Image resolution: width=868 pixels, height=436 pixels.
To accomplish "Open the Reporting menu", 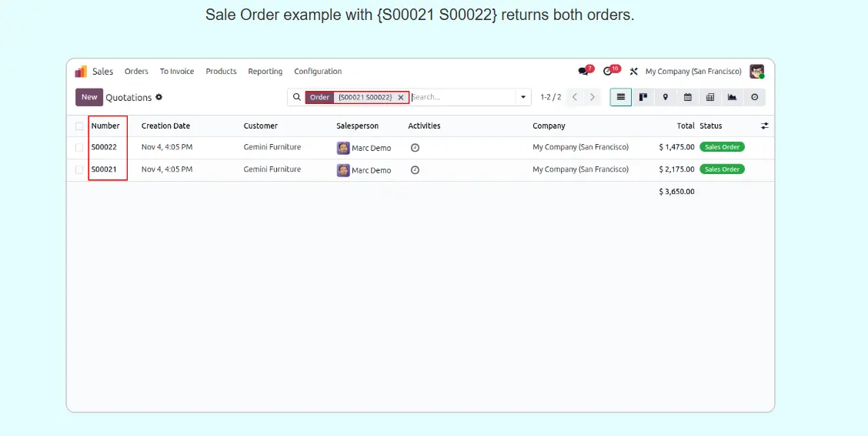I will point(265,72).
